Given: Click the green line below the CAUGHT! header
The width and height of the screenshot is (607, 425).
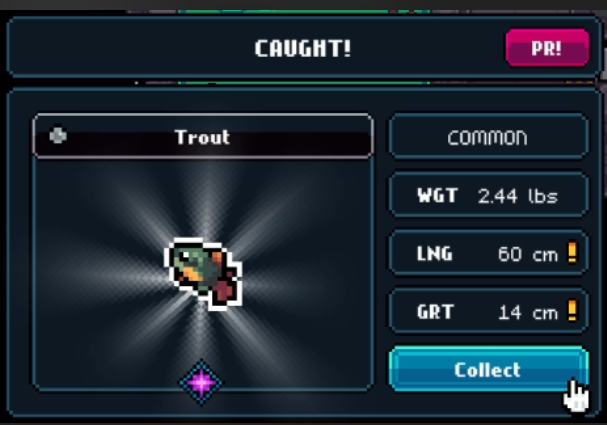Looking at the screenshot, I should [304, 83].
